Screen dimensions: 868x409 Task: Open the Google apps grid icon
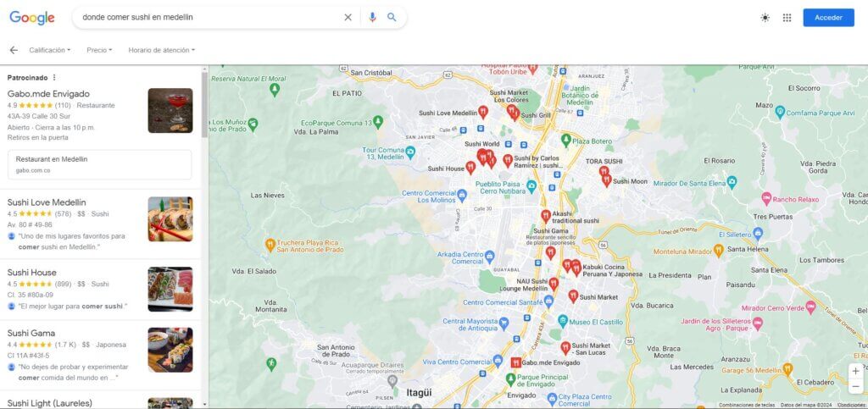pyautogui.click(x=787, y=18)
